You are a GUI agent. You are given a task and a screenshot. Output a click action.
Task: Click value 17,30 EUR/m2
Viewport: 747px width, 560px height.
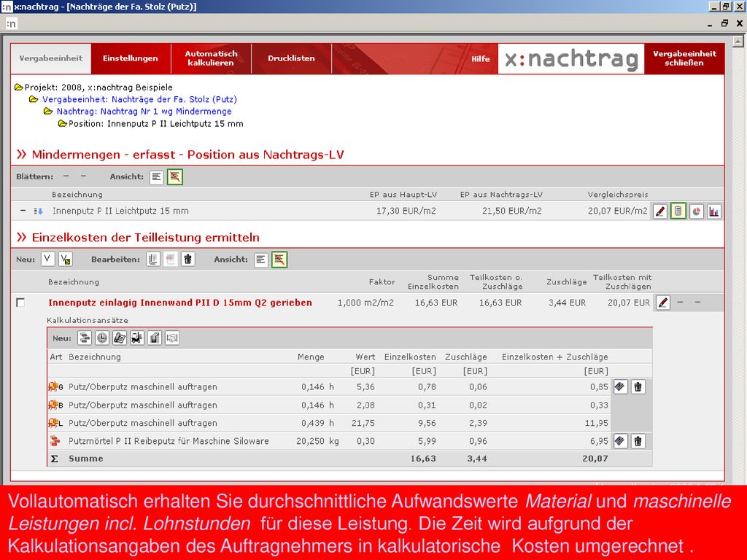tap(406, 211)
